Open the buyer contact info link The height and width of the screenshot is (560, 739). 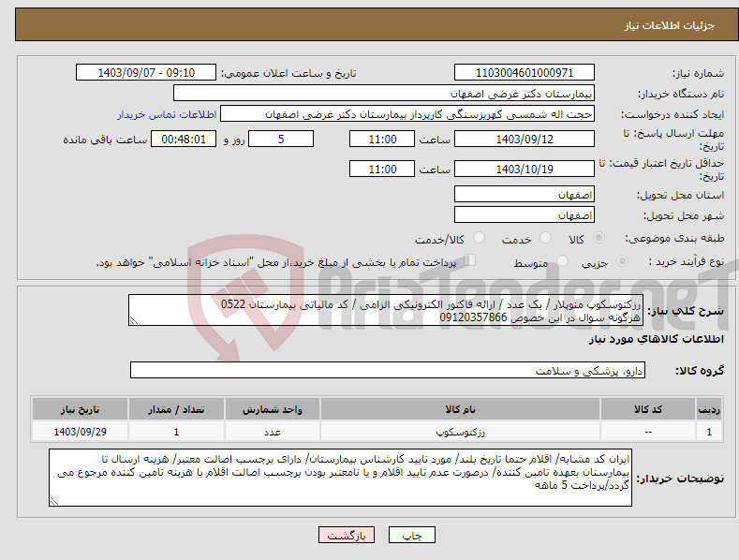coord(167,114)
